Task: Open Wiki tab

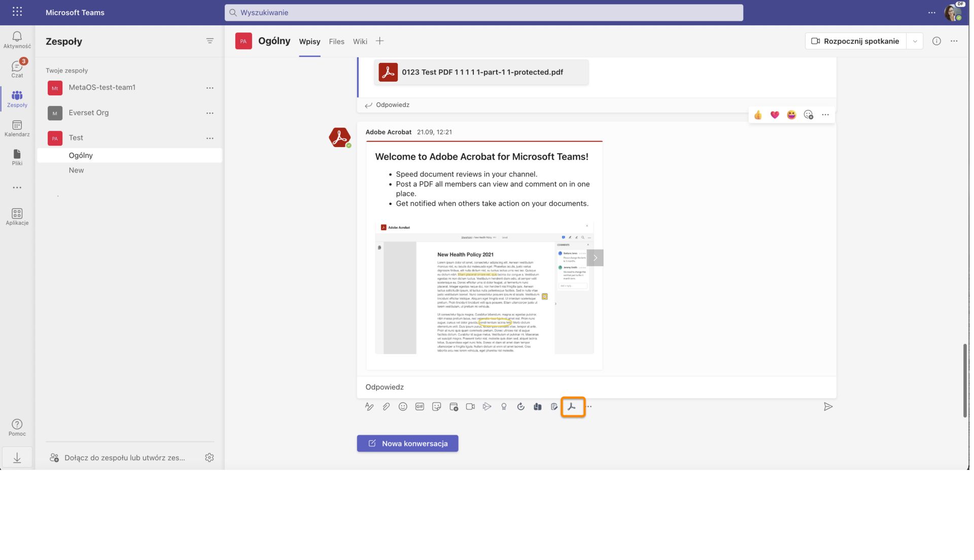Action: click(x=360, y=42)
